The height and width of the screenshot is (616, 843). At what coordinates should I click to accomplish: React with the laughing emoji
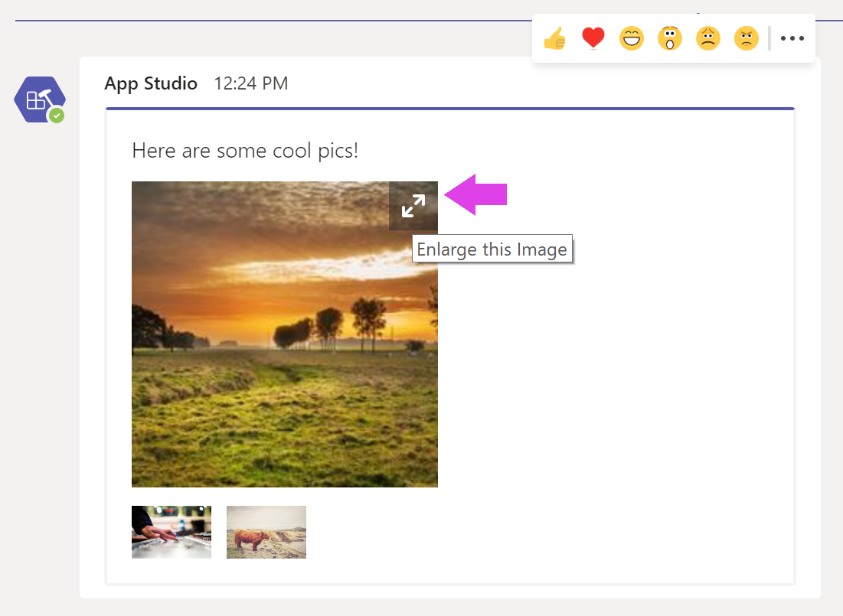tap(632, 37)
